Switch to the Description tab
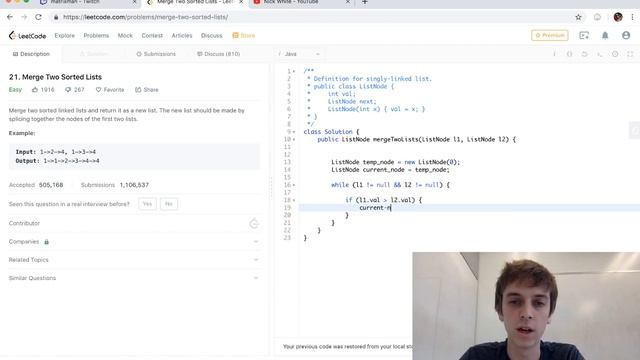This screenshot has height=360, width=640. pyautogui.click(x=31, y=54)
